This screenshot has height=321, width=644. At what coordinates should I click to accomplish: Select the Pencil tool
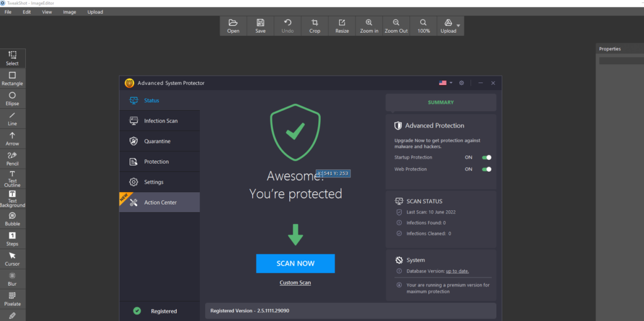click(13, 159)
